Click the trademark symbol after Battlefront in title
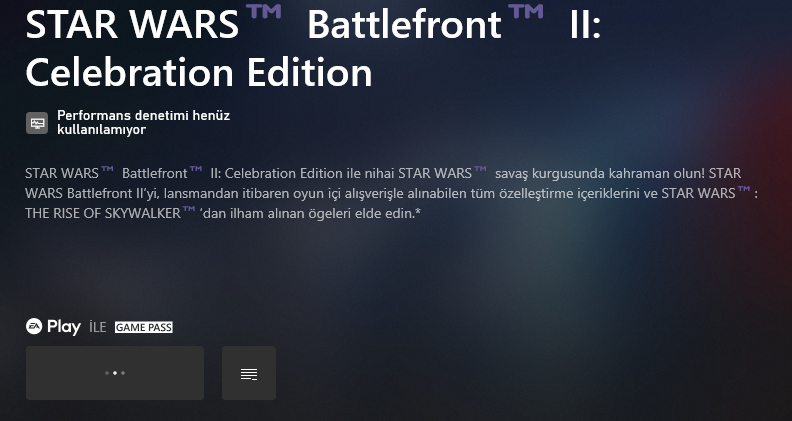This screenshot has width=792, height=421. pos(526,11)
